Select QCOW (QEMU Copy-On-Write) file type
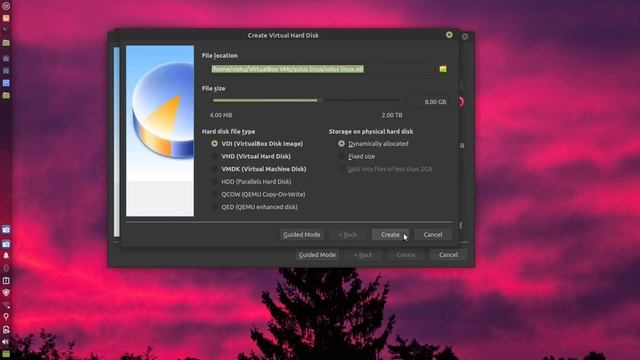The width and height of the screenshot is (640, 360). point(258,194)
